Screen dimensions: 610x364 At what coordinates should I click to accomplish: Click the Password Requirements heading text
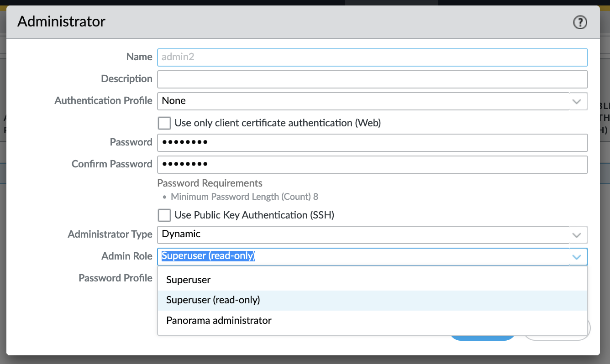pos(210,183)
